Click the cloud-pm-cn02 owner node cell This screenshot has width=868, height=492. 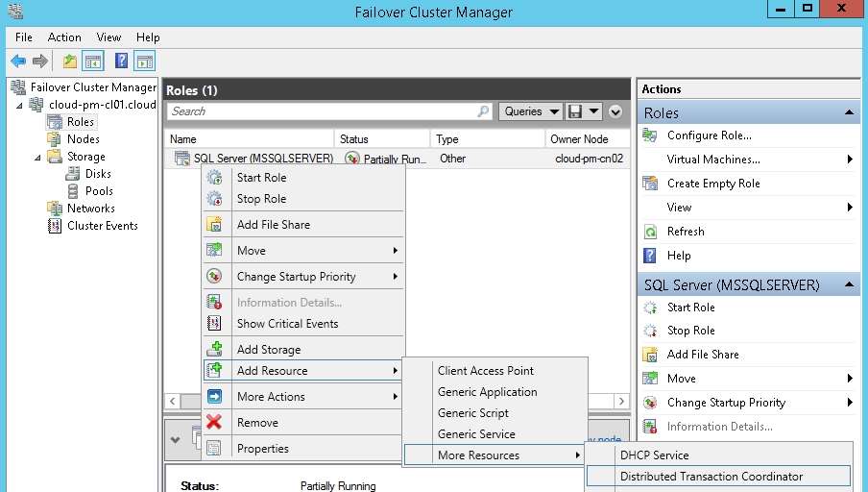coord(589,159)
